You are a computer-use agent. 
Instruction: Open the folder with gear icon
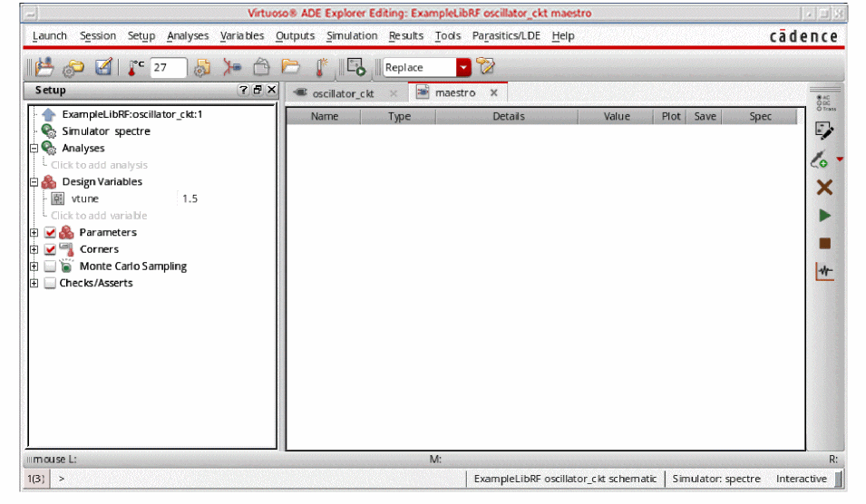73,67
